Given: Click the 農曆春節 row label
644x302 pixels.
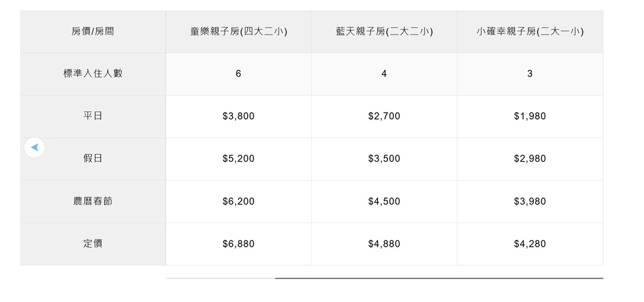Looking at the screenshot, I should tap(93, 201).
